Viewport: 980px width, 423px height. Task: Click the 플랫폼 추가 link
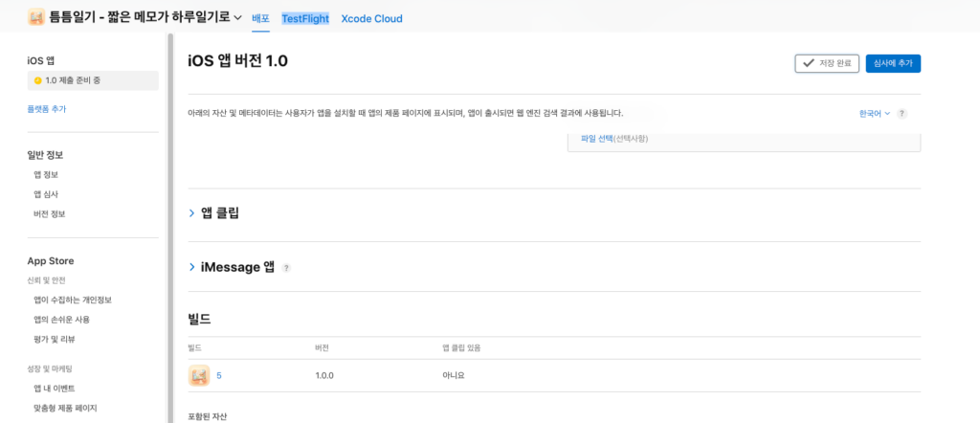[47, 109]
